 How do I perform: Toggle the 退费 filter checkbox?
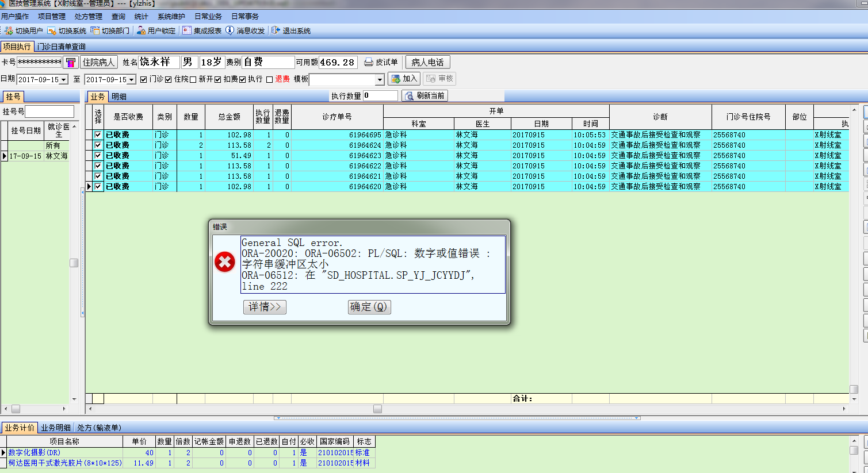[x=269, y=79]
